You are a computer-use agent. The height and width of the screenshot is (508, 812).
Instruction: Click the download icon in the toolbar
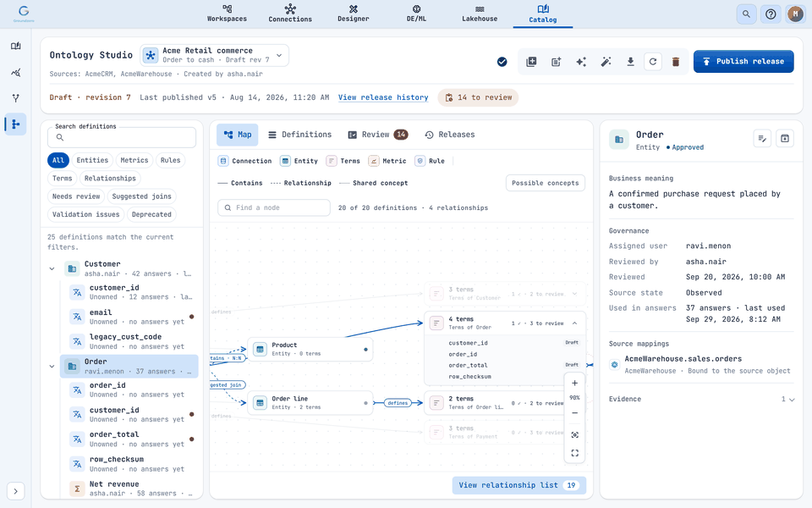630,62
